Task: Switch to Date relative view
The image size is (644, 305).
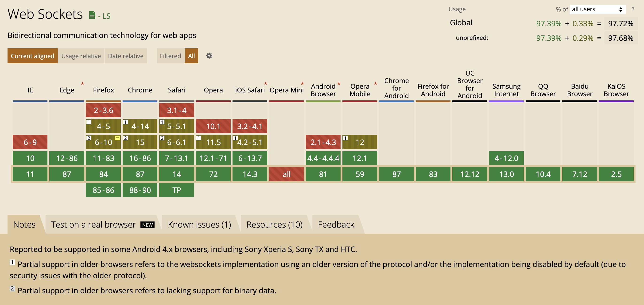Action: (125, 56)
